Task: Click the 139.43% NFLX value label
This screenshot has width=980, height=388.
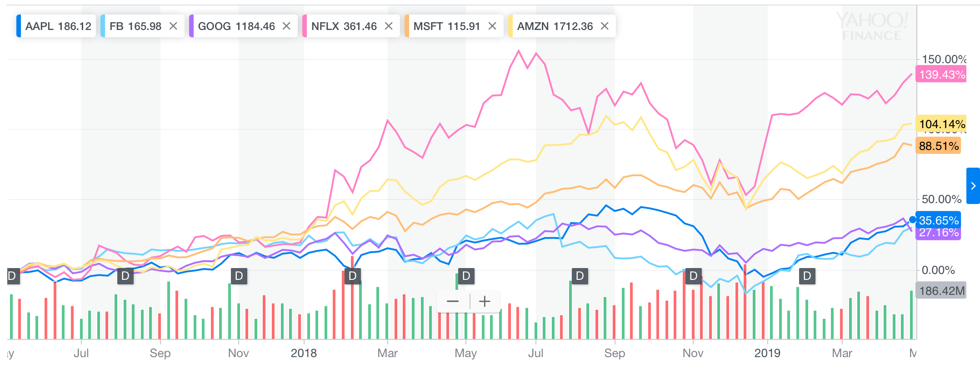Action: (x=941, y=75)
